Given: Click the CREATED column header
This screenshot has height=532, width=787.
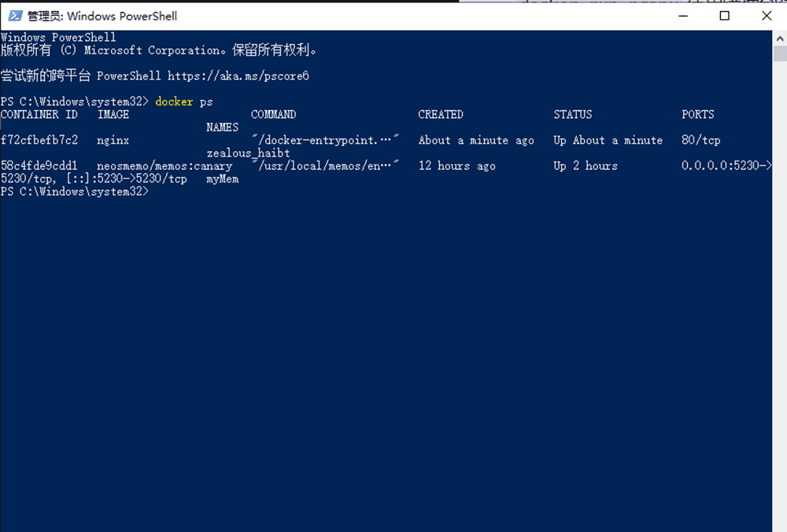Looking at the screenshot, I should pos(441,114).
